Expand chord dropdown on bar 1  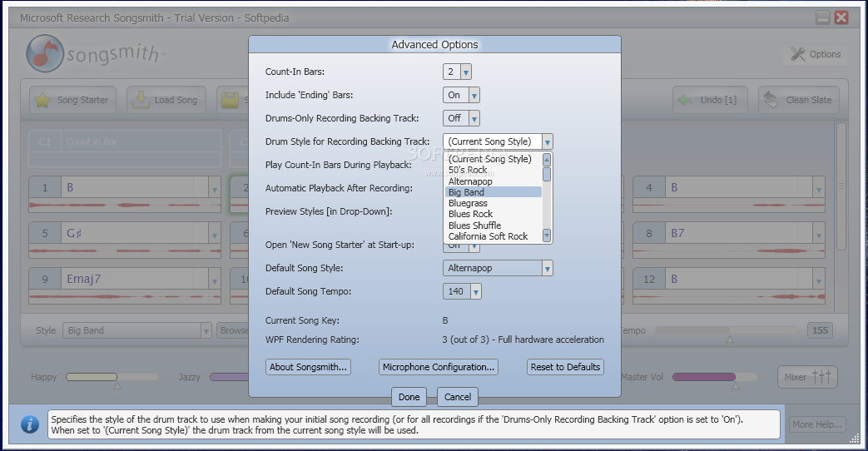pos(214,189)
